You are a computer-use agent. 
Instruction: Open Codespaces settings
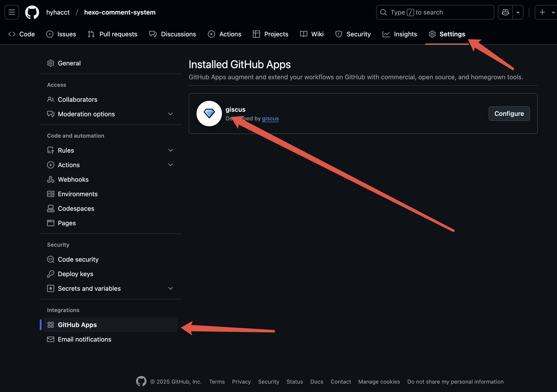[111, 209]
